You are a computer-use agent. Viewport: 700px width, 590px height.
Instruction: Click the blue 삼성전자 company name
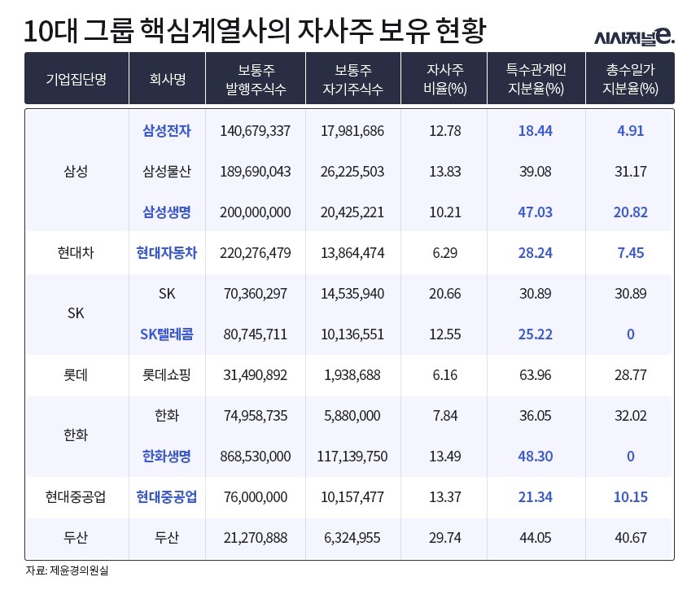pos(167,131)
